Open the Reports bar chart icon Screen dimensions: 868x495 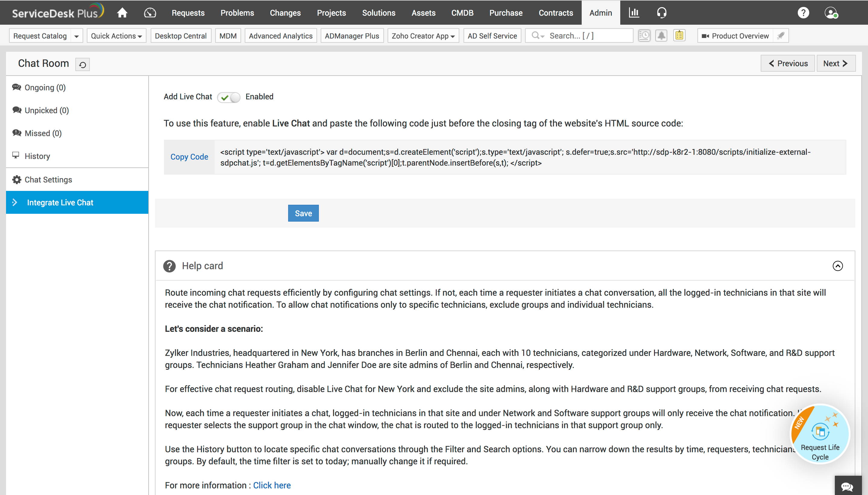click(x=634, y=13)
